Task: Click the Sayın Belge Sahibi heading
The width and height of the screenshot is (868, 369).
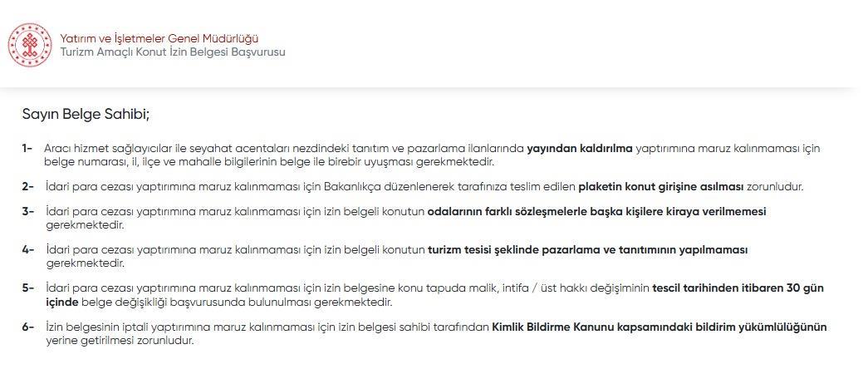Action: click(x=86, y=114)
